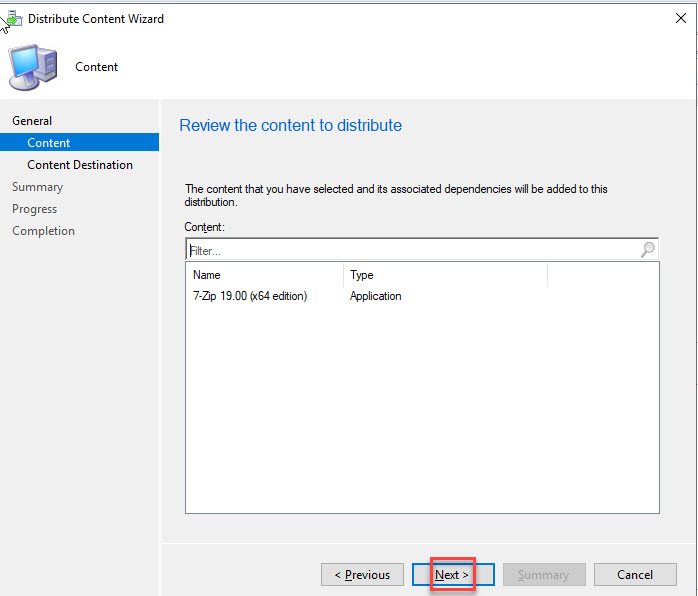Select the Progress step in the sidebar
Viewport: 698px width, 596px height.
pyautogui.click(x=34, y=209)
